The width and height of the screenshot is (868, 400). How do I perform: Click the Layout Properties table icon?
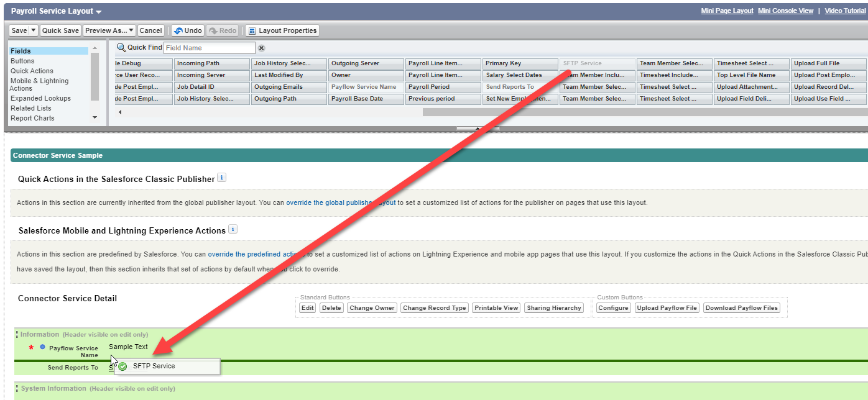252,30
